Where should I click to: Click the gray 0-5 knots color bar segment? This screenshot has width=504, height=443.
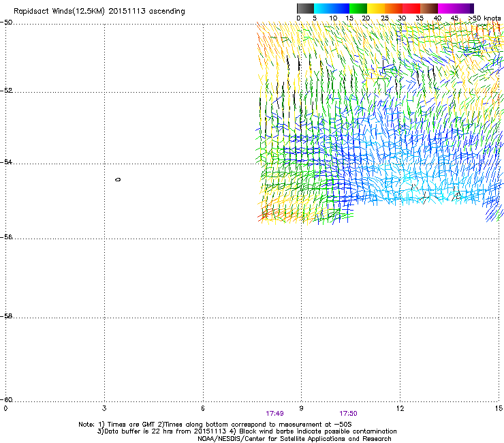[x=305, y=8]
